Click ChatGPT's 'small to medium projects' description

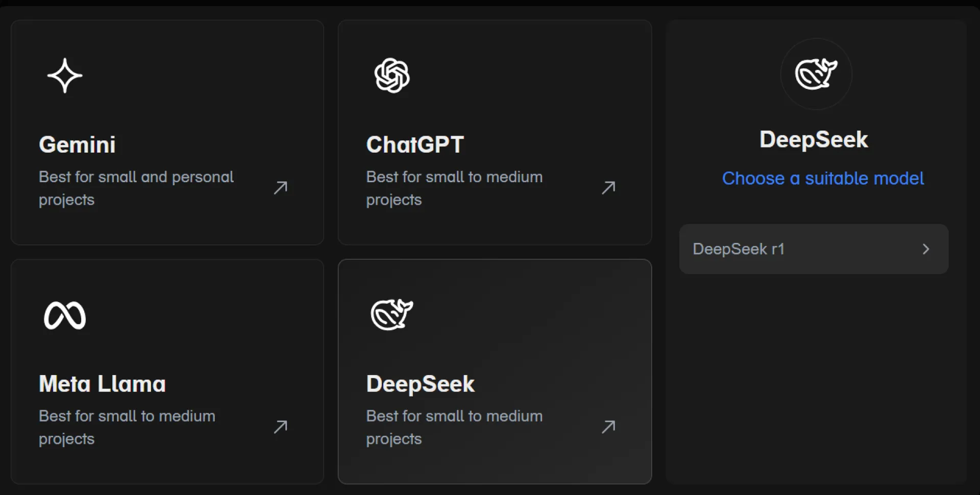(x=454, y=188)
